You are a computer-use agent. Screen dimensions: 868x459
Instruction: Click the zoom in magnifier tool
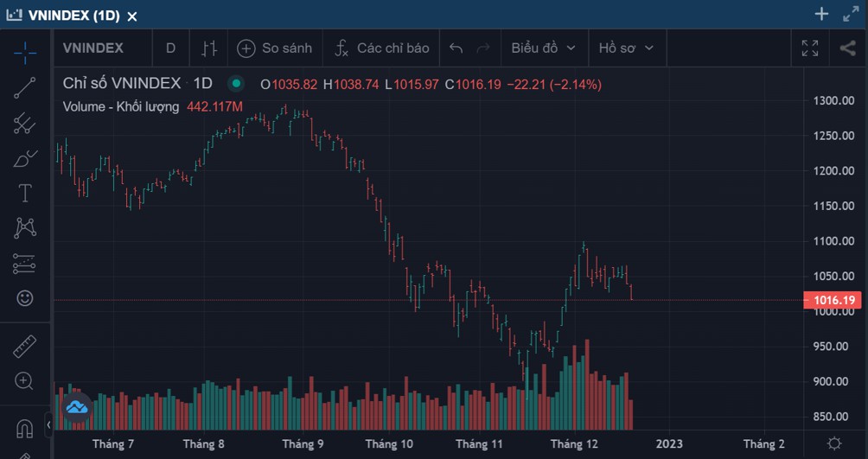pos(25,381)
